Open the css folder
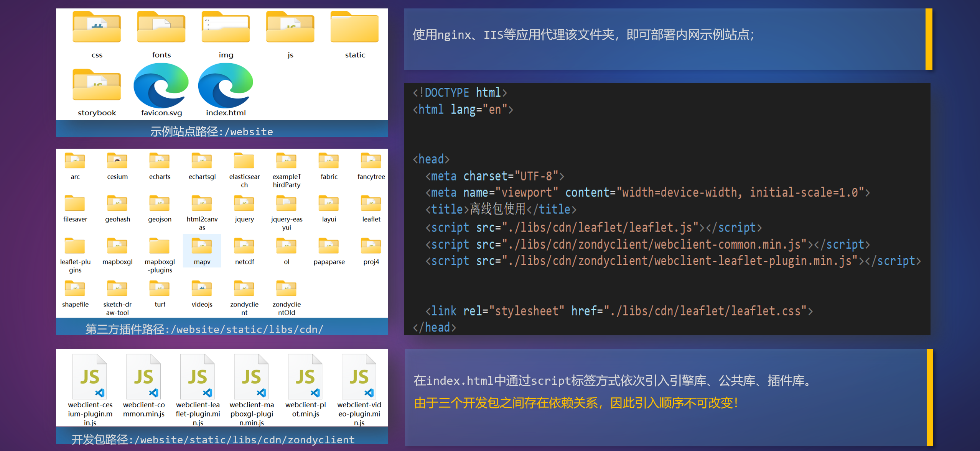The image size is (980, 451). click(96, 27)
